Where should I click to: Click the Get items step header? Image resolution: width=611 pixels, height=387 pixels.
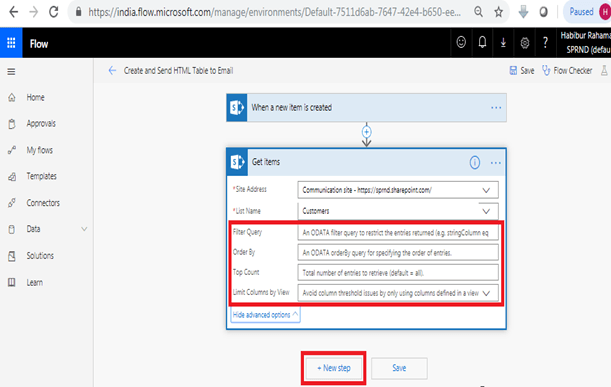tap(366, 162)
